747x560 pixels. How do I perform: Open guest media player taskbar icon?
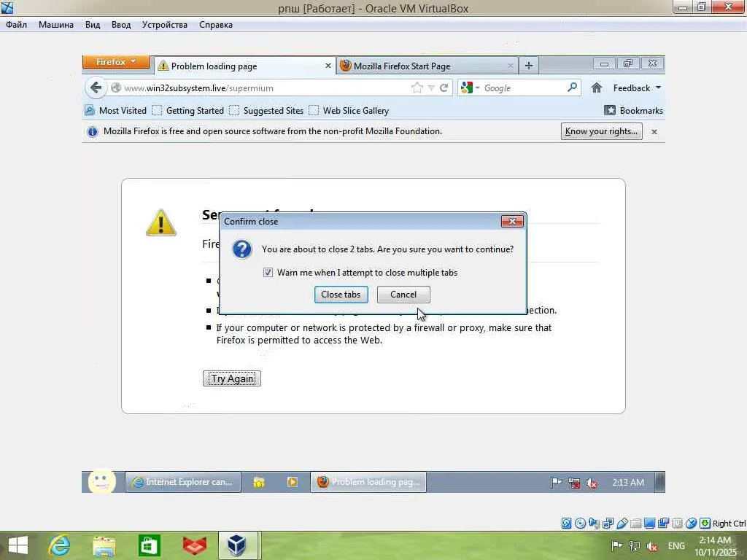[x=292, y=483]
